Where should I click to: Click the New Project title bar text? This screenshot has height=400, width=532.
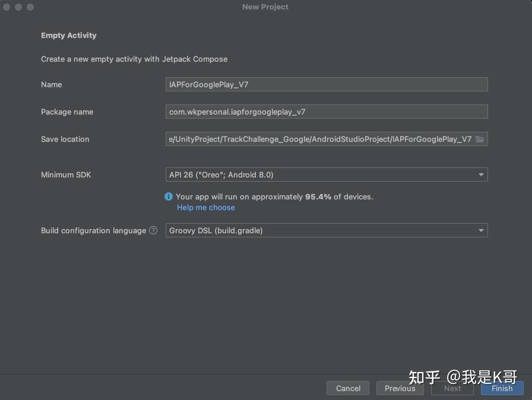click(265, 7)
